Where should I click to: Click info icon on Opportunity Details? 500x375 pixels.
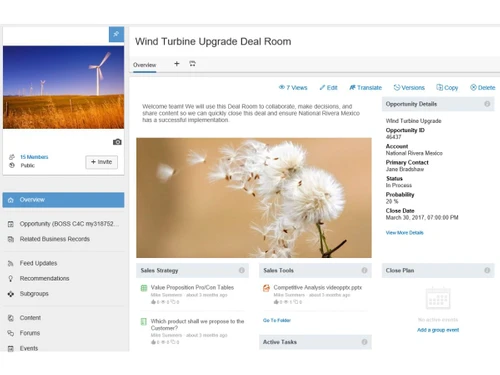click(487, 104)
